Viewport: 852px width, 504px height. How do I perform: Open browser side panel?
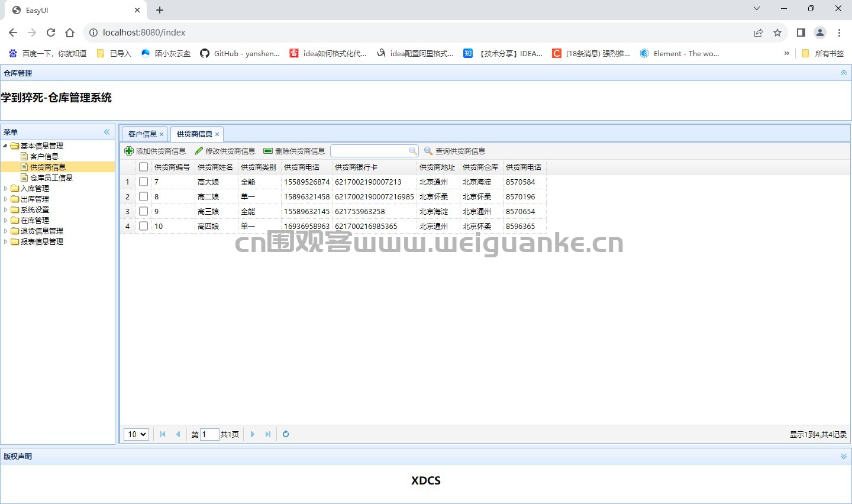tap(801, 33)
